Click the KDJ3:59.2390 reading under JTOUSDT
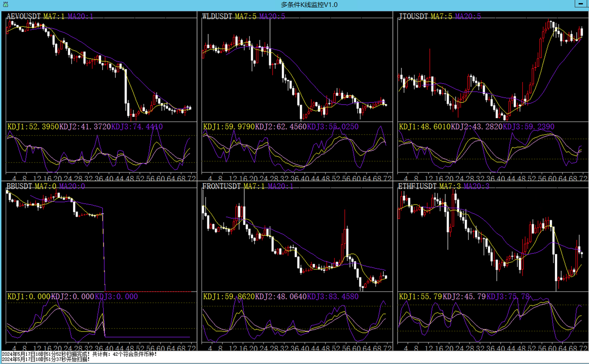Viewport: 589px width, 364px height. point(529,127)
